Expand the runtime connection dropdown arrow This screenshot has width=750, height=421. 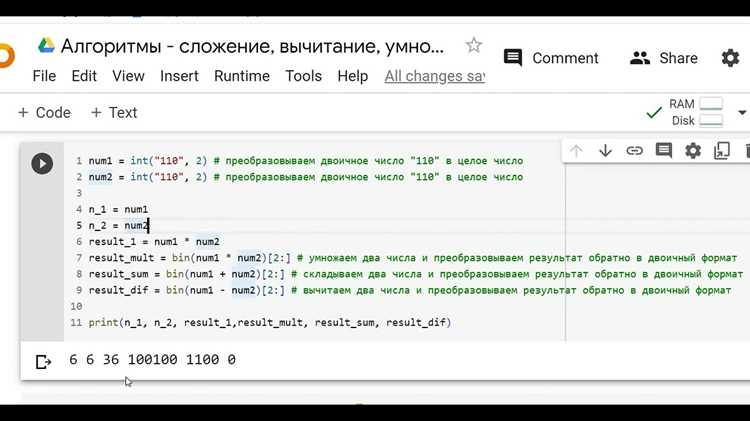pos(742,113)
